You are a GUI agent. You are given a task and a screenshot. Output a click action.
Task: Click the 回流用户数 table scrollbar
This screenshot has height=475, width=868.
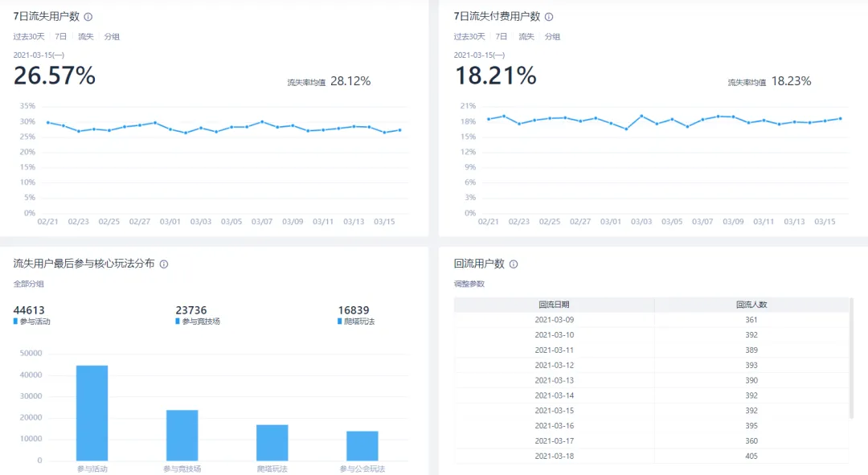851,358
